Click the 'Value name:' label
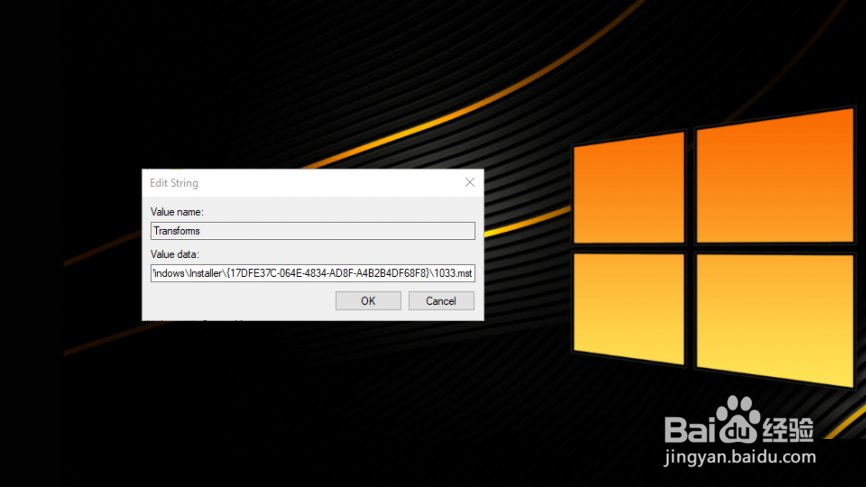The image size is (866, 487). (177, 212)
